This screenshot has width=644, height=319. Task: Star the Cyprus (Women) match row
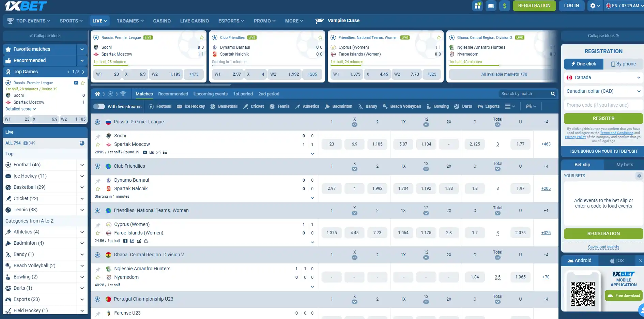pyautogui.click(x=98, y=233)
